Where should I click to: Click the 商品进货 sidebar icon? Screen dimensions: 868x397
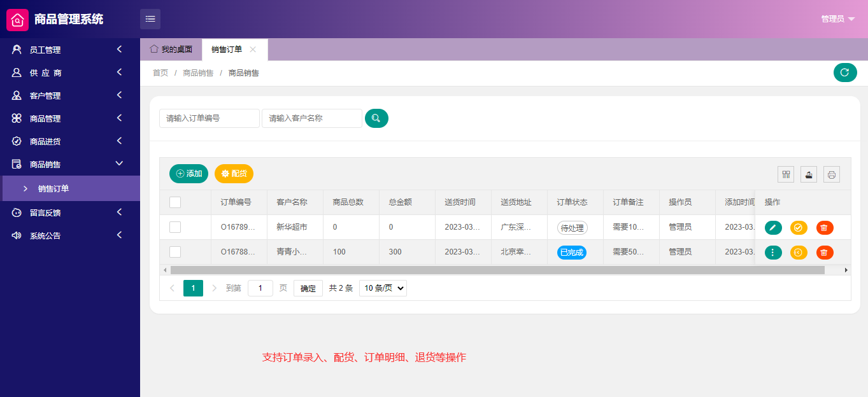click(17, 141)
